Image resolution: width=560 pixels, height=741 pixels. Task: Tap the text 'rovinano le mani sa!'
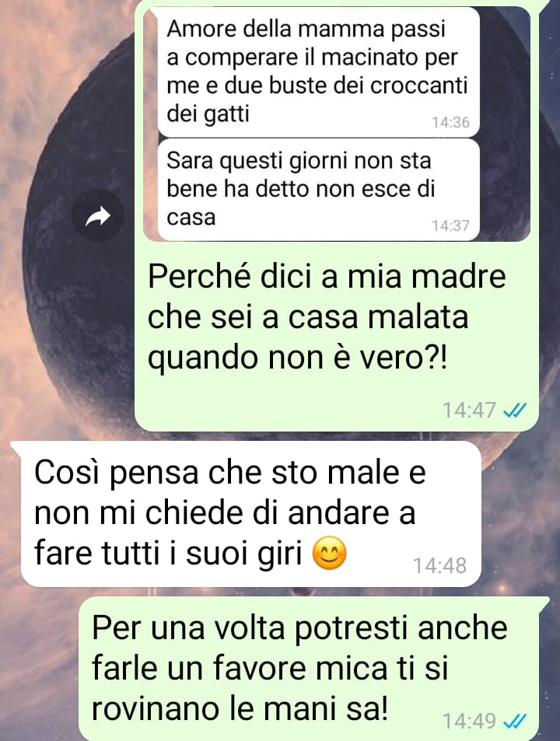tap(240, 708)
